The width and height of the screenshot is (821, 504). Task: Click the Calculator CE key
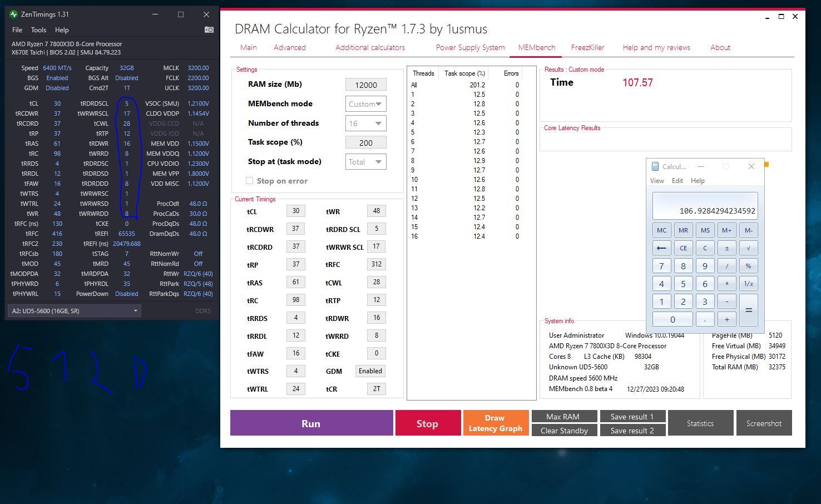coord(683,248)
